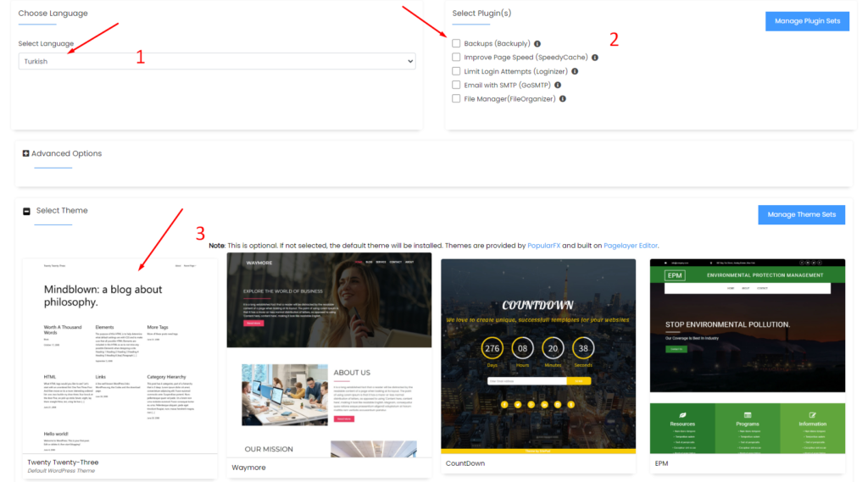Check the File Manager(FileOrganizer) checkbox
The image size is (868, 482).
click(456, 98)
